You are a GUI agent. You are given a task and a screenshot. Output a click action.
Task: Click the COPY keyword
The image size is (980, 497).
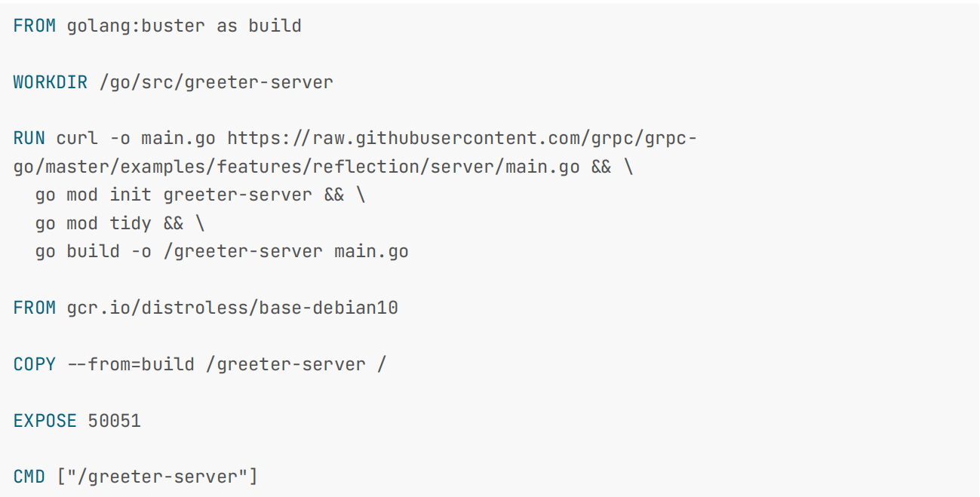34,364
